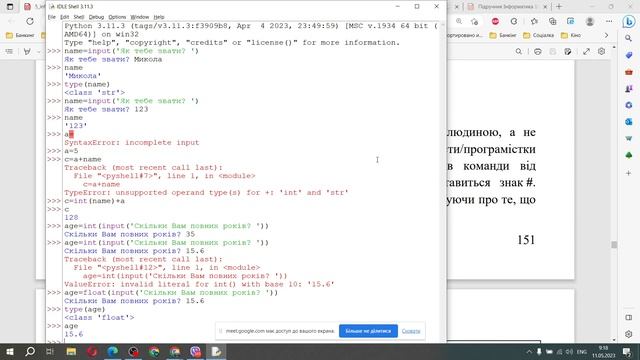The image size is (640, 360).
Task: Open the Кіно bookmarks folder
Action: click(571, 36)
